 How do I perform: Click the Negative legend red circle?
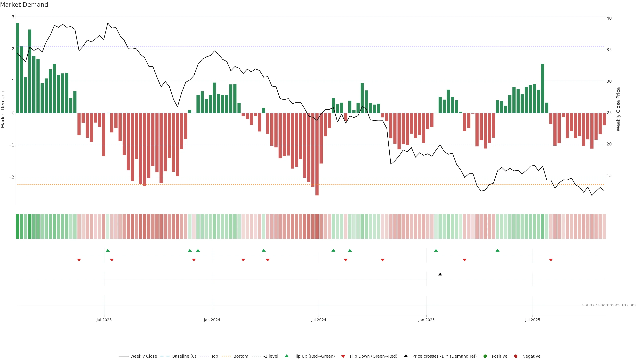[x=516, y=356]
